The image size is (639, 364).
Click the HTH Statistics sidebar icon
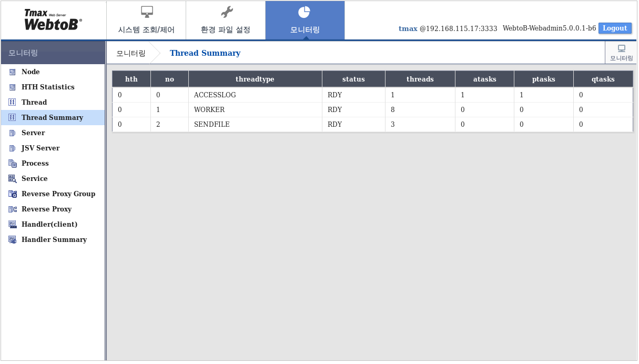click(13, 87)
